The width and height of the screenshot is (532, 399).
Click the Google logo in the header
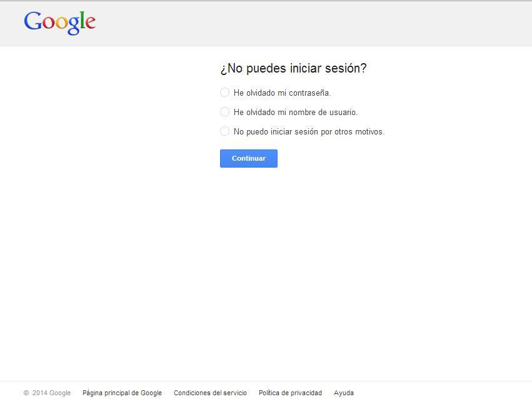point(59,23)
